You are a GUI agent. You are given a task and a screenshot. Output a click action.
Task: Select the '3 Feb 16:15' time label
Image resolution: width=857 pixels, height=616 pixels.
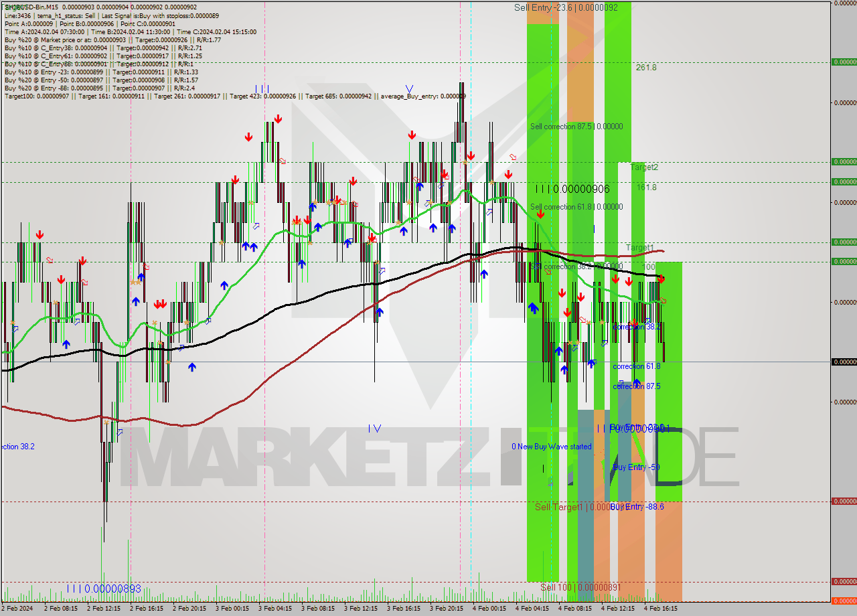click(404, 609)
